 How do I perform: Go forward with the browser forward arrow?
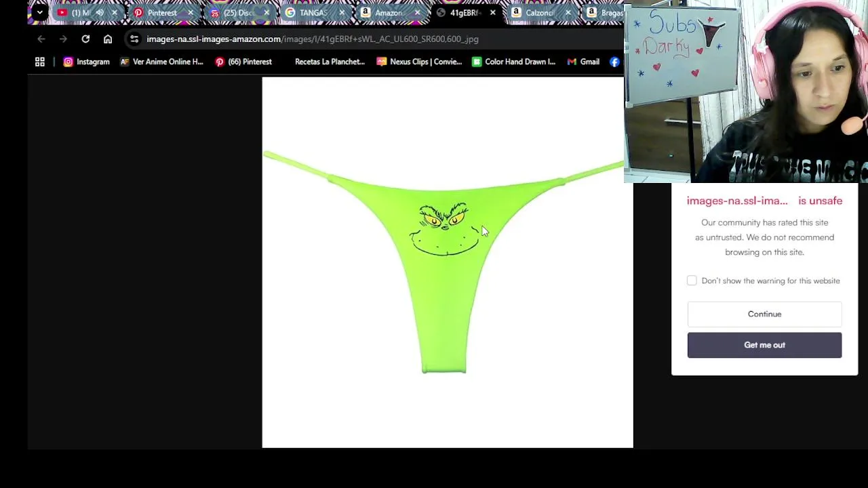[x=63, y=39]
